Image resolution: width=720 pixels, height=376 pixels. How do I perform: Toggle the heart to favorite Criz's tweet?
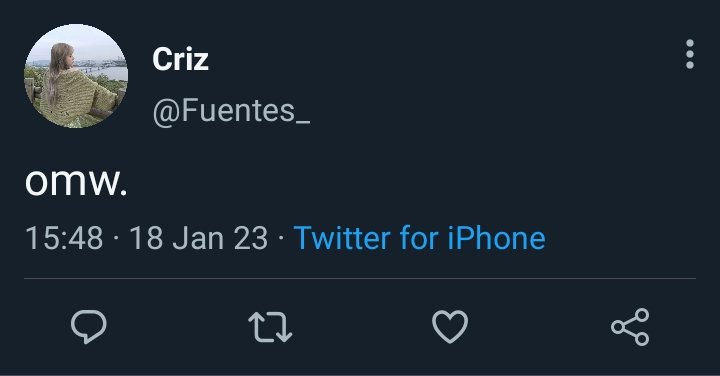click(x=450, y=327)
